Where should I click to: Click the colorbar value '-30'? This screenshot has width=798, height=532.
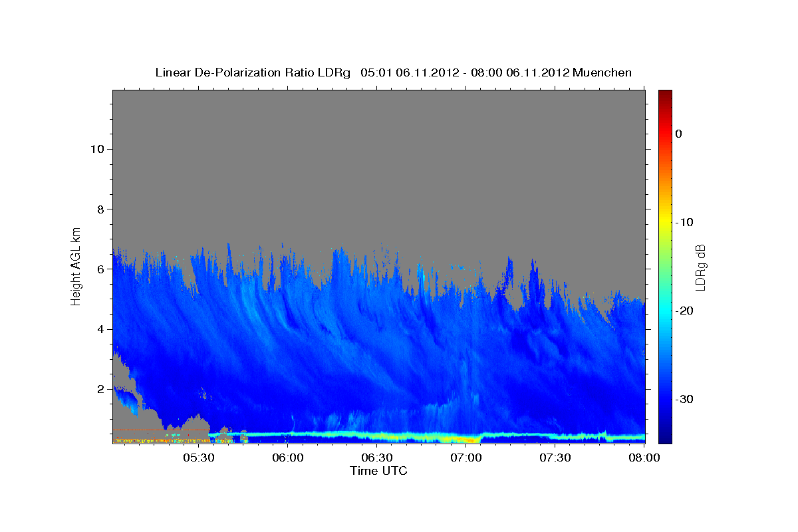point(685,399)
